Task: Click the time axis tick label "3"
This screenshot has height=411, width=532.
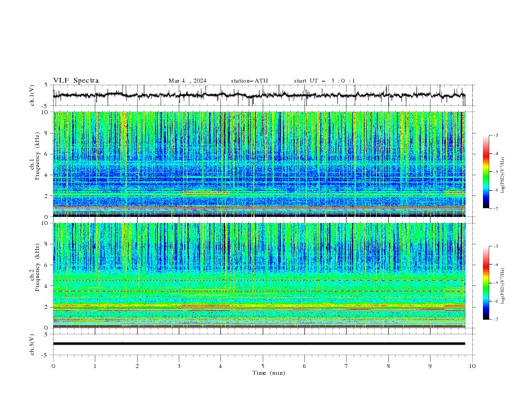Action: (179, 366)
